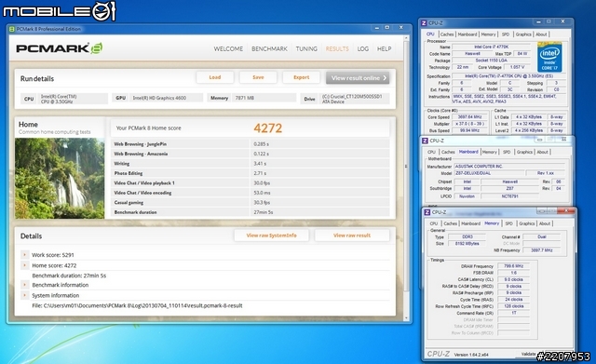Click the Intel Core i7 logo in CPU-Z
The height and width of the screenshot is (364, 596).
pyautogui.click(x=549, y=57)
